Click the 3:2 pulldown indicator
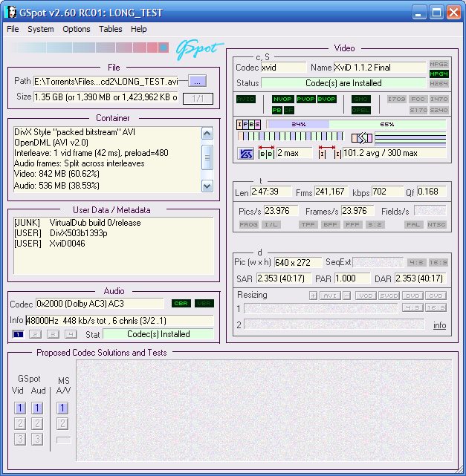Image resolution: width=466 pixels, height=476 pixels. click(x=375, y=225)
